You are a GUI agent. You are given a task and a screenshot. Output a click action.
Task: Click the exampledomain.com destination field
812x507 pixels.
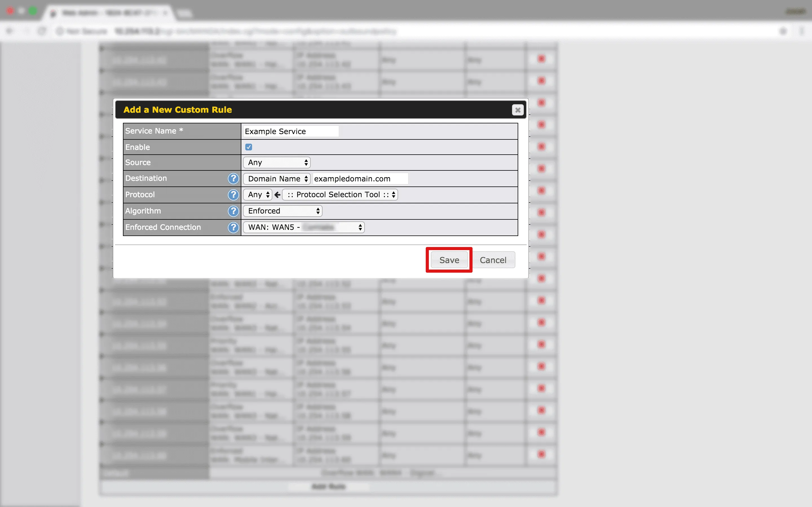tap(360, 179)
